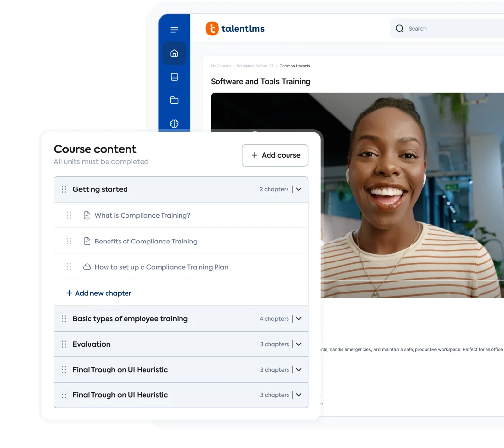Open the hamburger menu in the sidebar

[x=174, y=30]
